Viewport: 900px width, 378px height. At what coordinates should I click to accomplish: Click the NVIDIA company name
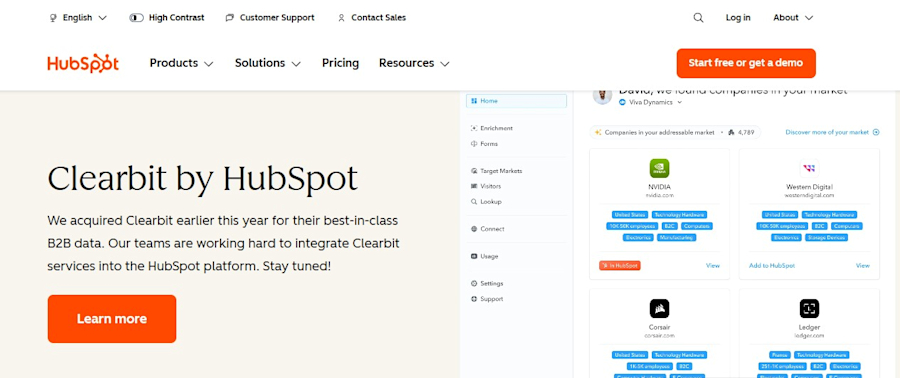(659, 187)
